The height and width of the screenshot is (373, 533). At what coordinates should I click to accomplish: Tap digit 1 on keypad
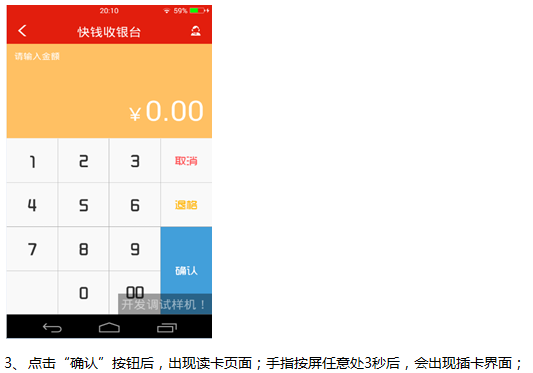[x=32, y=161]
